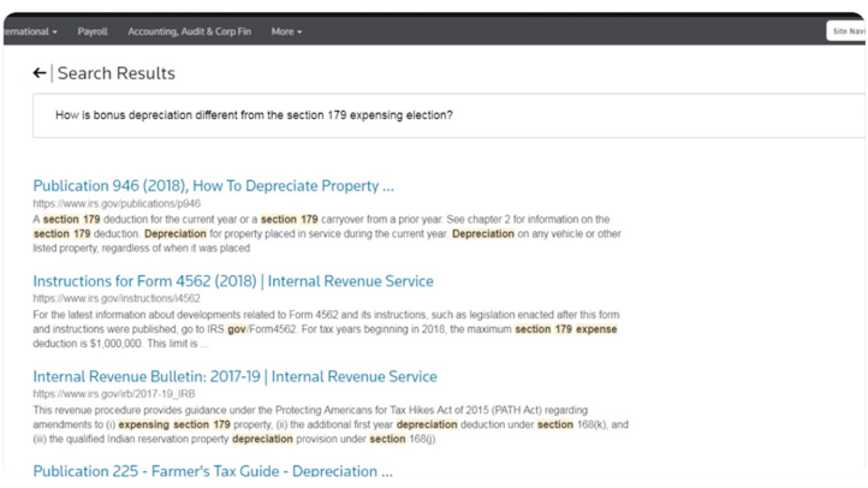The image size is (868, 488).
Task: Click the Search Results page heading
Action: 116,73
